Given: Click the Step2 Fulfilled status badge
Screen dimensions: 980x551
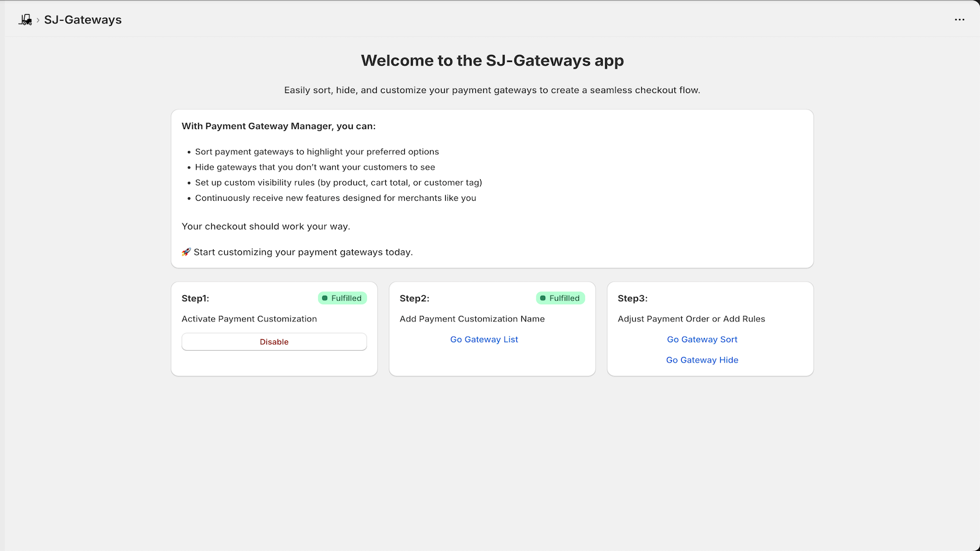Looking at the screenshot, I should click(560, 298).
